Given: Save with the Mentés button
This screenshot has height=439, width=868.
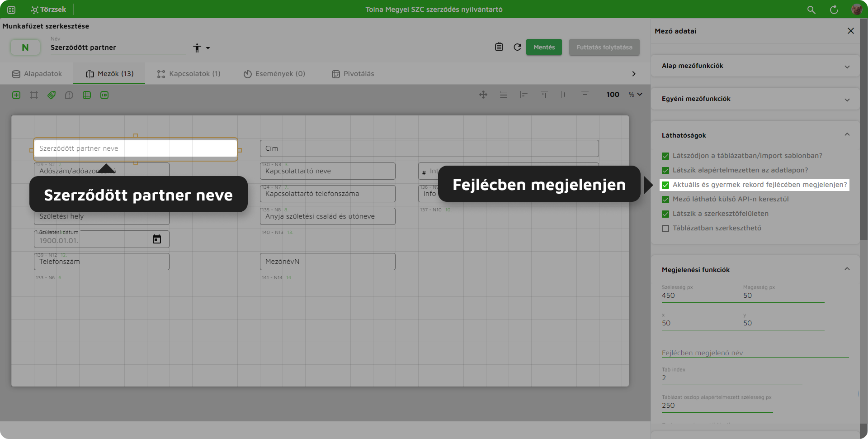Looking at the screenshot, I should pos(544,47).
